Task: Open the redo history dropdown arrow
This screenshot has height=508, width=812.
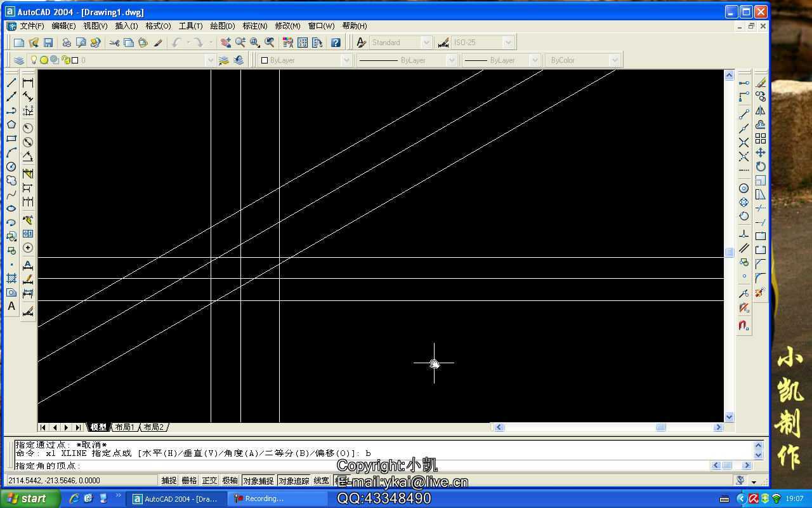Action: [x=211, y=43]
